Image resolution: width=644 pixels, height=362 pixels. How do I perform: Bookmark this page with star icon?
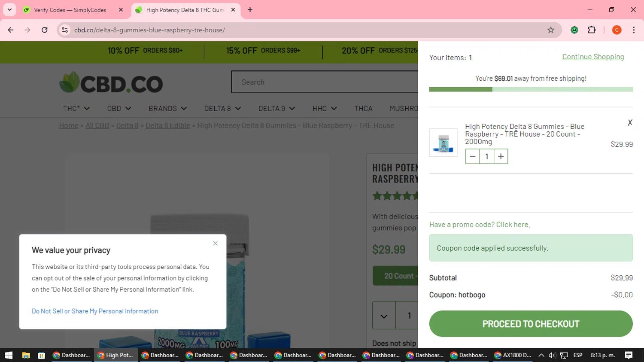(551, 30)
